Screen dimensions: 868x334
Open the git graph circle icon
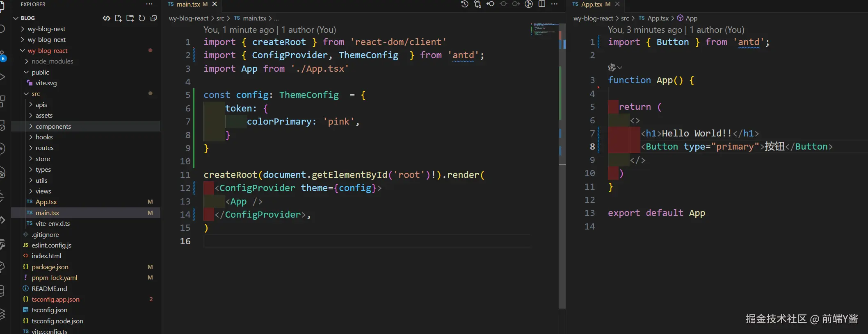pyautogui.click(x=529, y=4)
